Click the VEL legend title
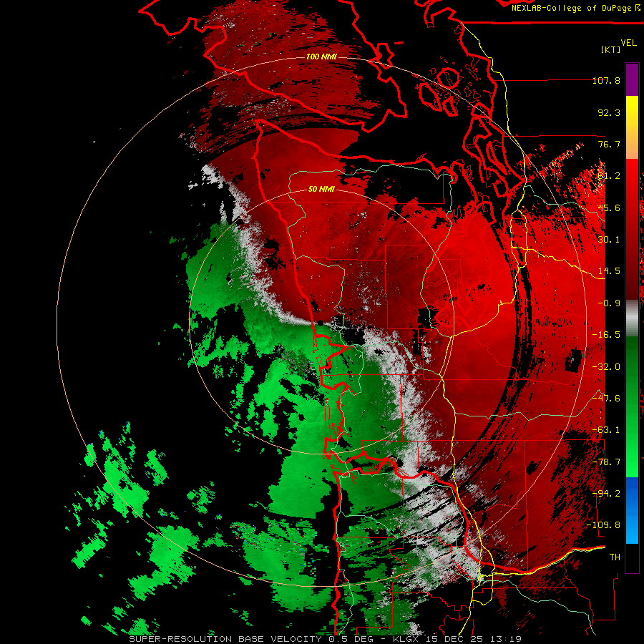This screenshot has width=644, height=644. (x=628, y=42)
